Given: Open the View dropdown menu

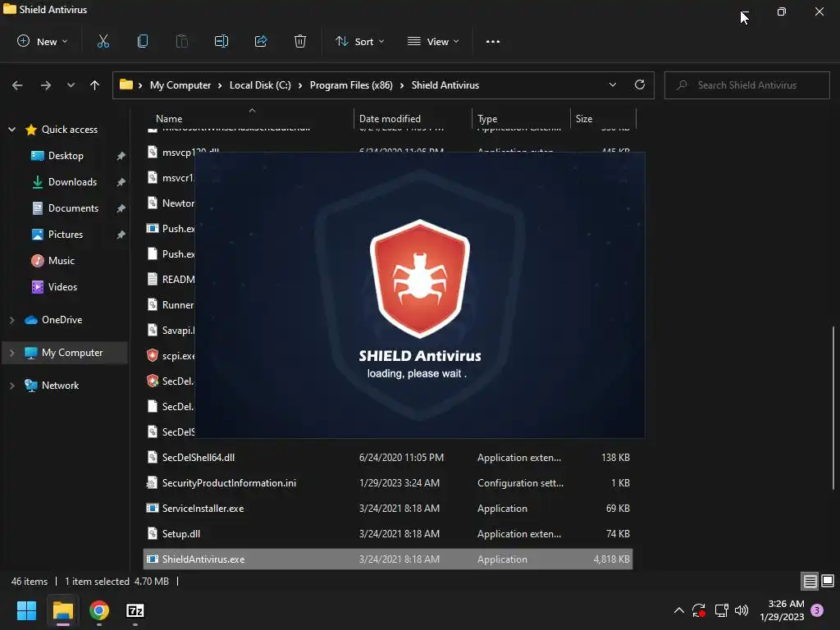Looking at the screenshot, I should [433, 41].
